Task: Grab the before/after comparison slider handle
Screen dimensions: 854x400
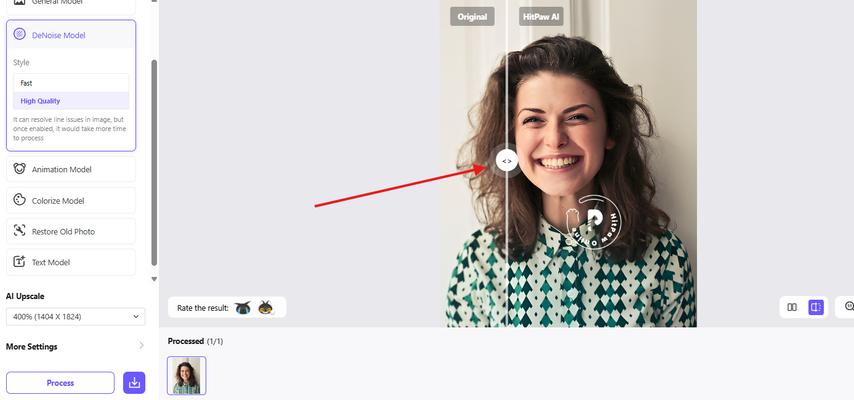Action: [x=507, y=161]
